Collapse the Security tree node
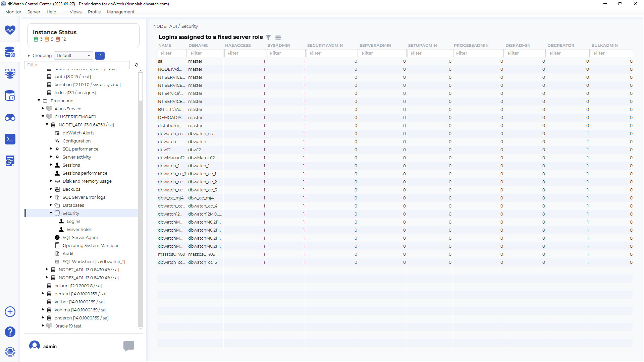 (51, 213)
